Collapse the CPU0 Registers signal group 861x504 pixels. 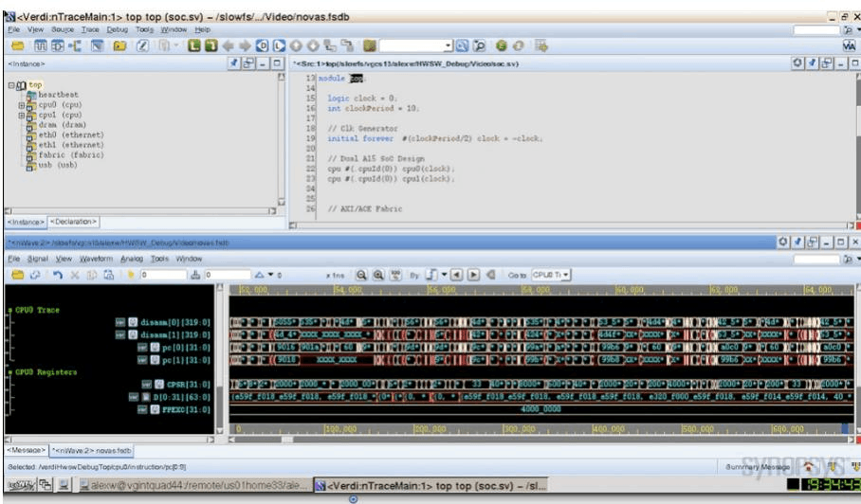pyautogui.click(x=9, y=372)
